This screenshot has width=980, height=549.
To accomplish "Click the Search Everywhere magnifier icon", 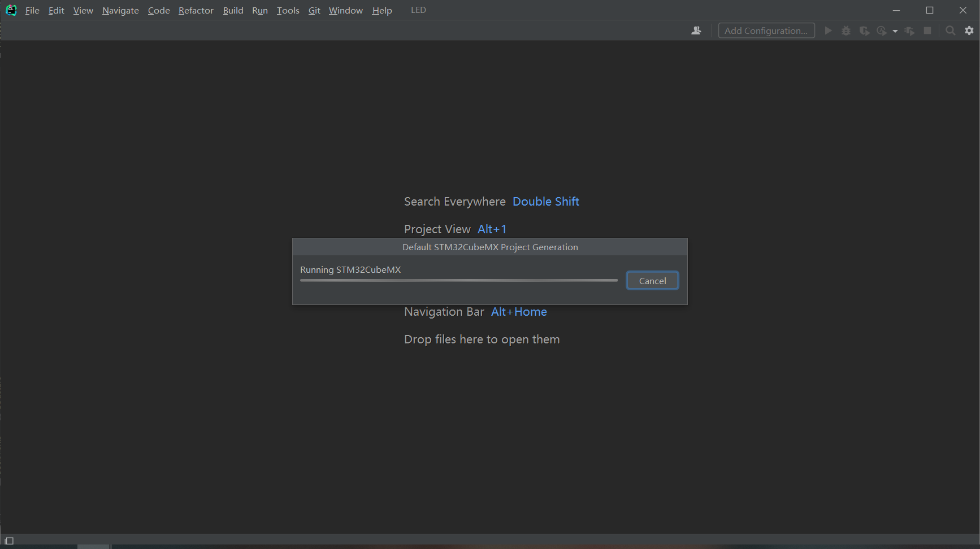I will pos(951,30).
